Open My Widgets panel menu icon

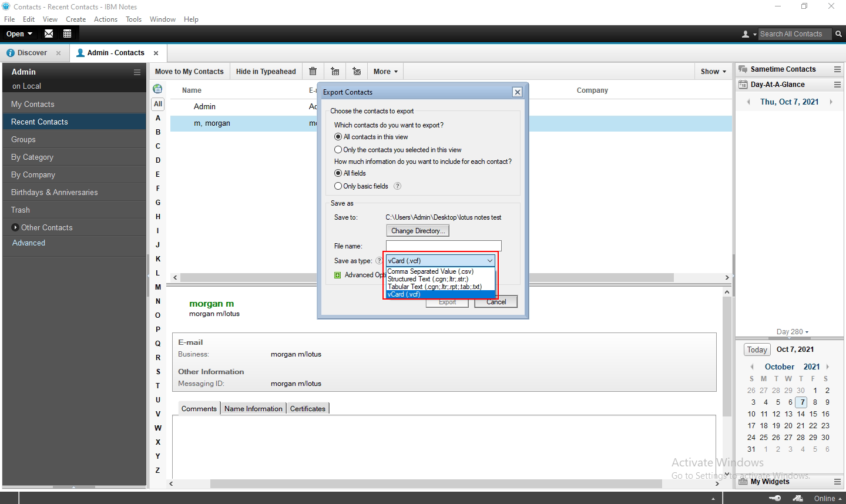point(837,482)
